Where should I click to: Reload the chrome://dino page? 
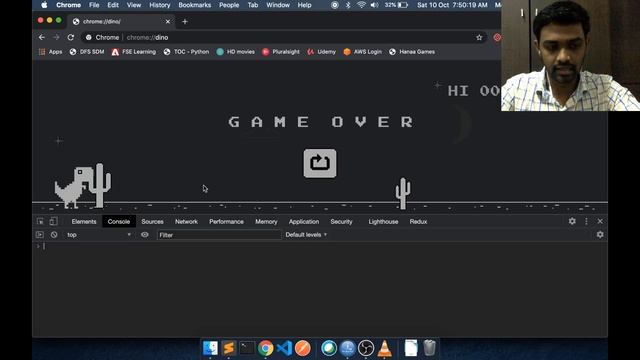pos(71,37)
